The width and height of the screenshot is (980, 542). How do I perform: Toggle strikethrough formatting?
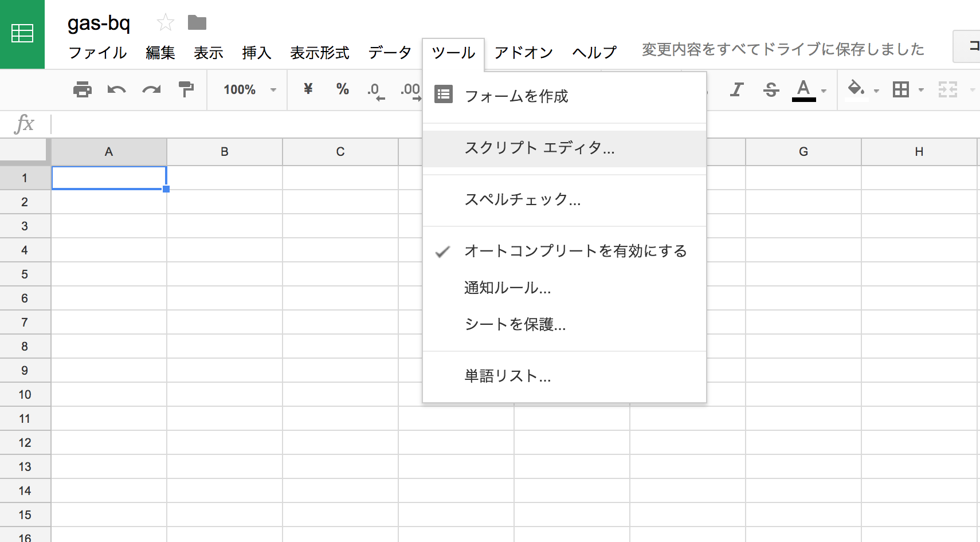771,89
